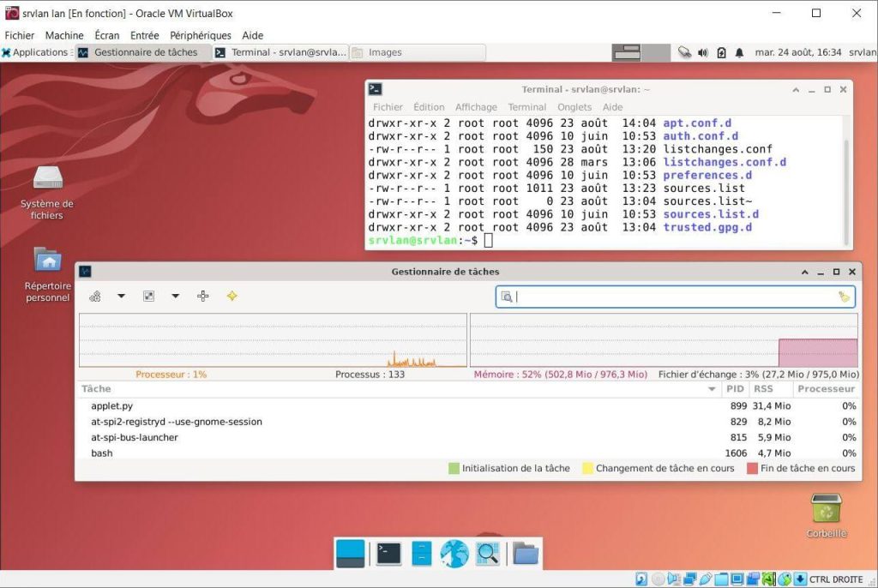Click the sort arrow in the Tâche header

pyautogui.click(x=712, y=389)
